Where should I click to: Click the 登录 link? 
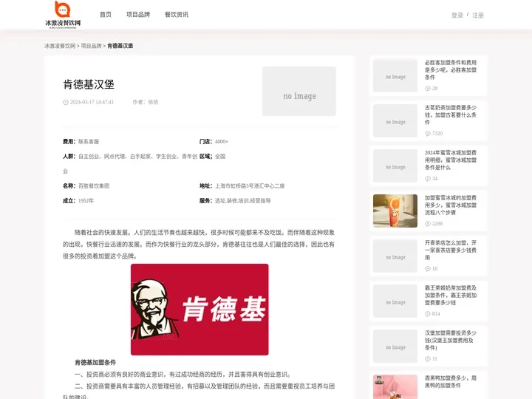(457, 16)
